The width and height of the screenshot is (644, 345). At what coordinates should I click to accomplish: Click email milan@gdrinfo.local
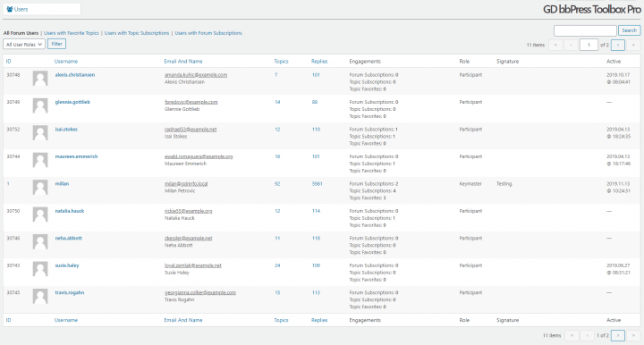pyautogui.click(x=186, y=183)
